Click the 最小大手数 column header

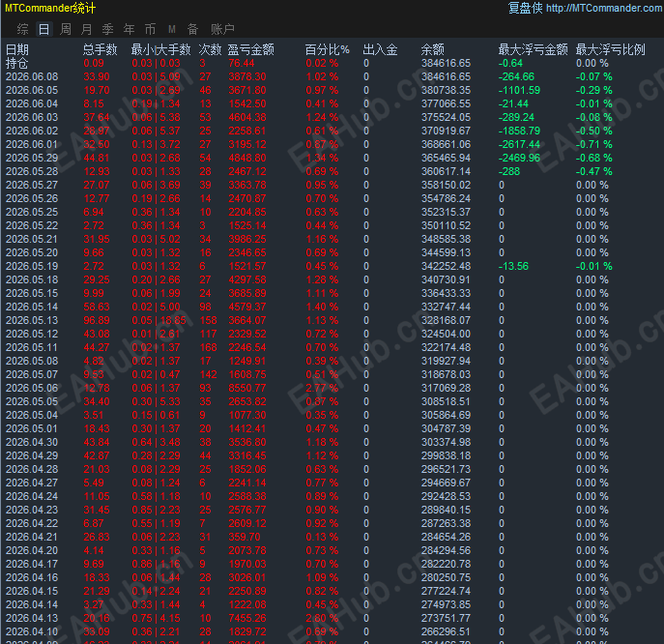(x=160, y=49)
